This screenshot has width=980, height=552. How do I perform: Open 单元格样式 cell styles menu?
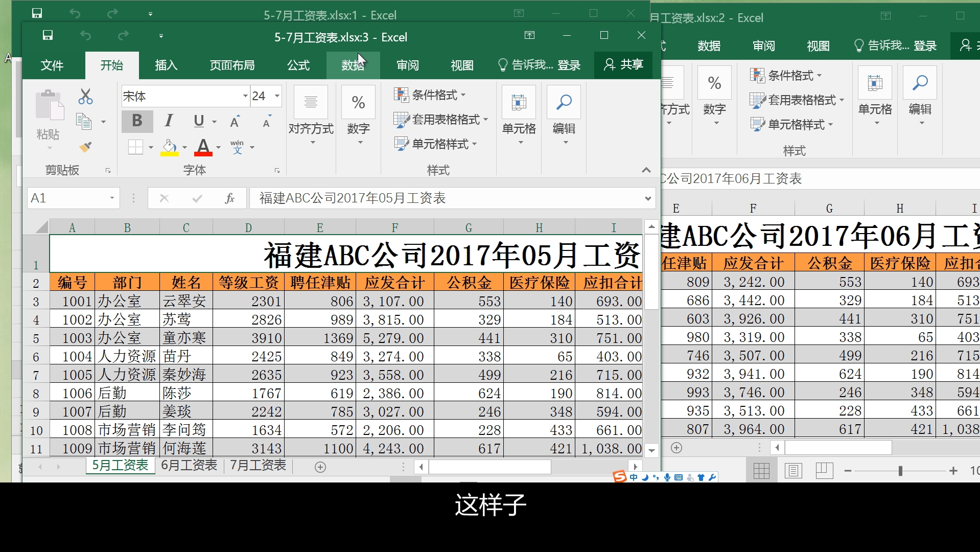tap(435, 144)
